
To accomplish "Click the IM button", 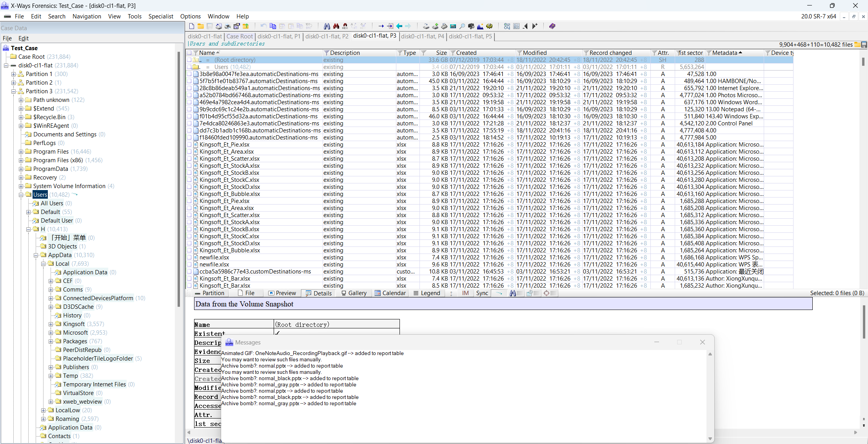I will pos(465,293).
